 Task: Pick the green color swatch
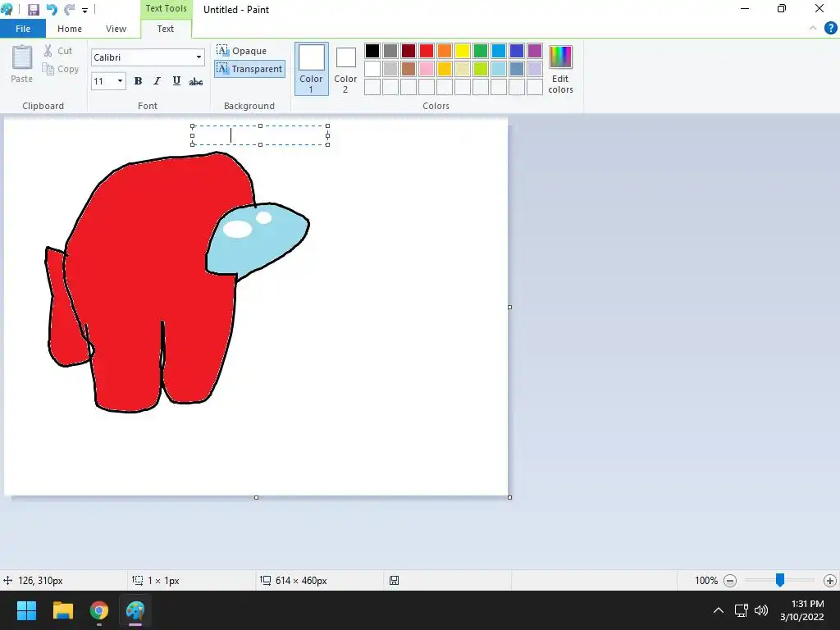[x=481, y=51]
